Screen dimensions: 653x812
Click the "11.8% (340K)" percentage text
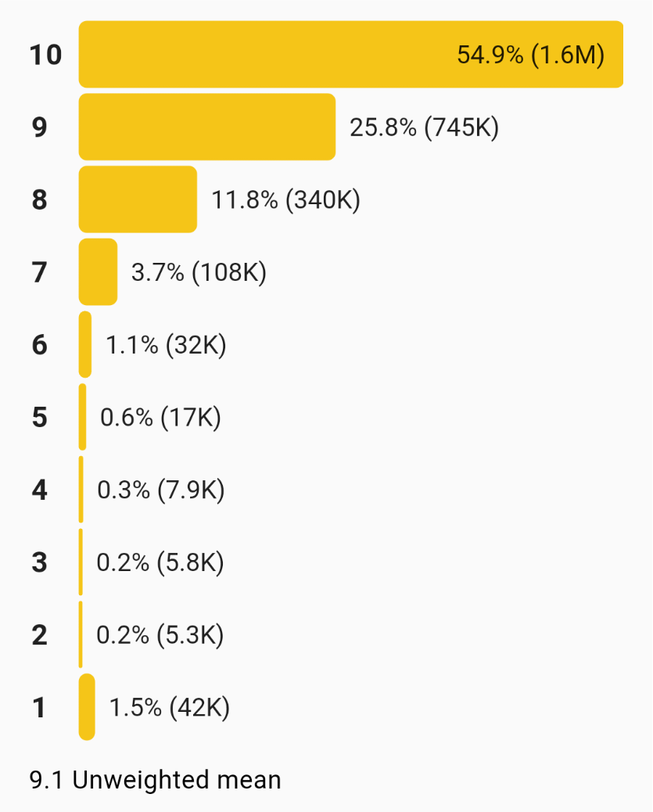(x=285, y=200)
